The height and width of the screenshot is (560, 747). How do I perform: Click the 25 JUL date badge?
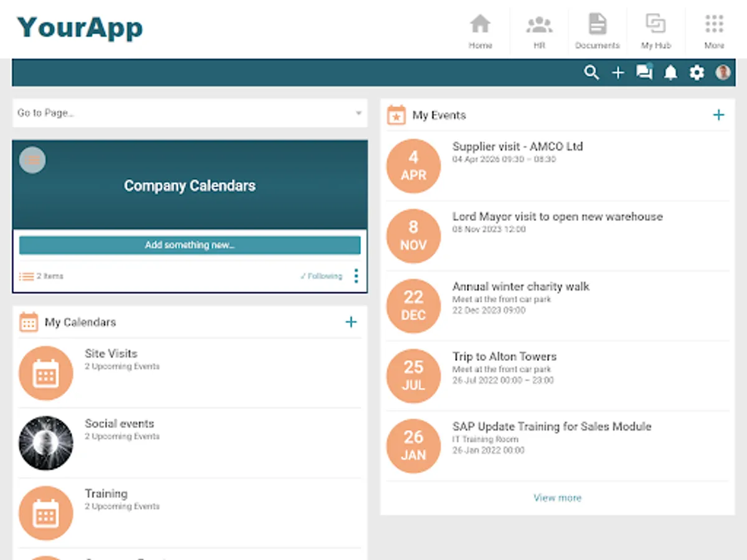413,376
